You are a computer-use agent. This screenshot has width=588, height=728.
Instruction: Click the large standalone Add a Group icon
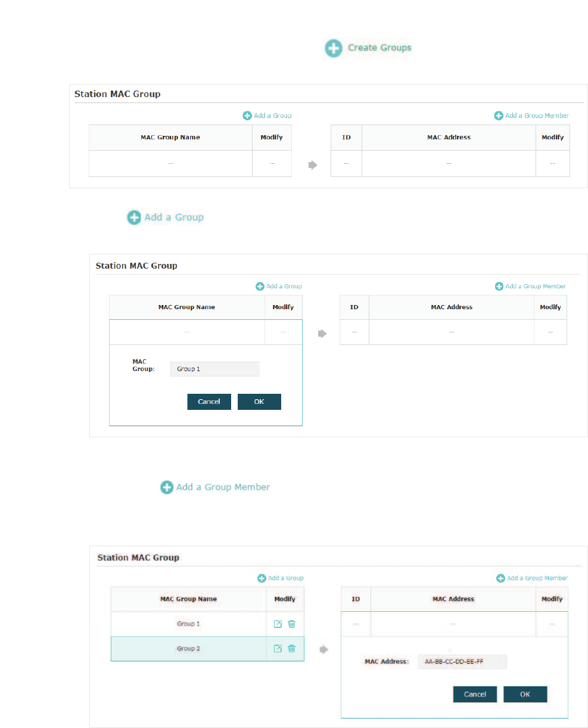tap(135, 217)
